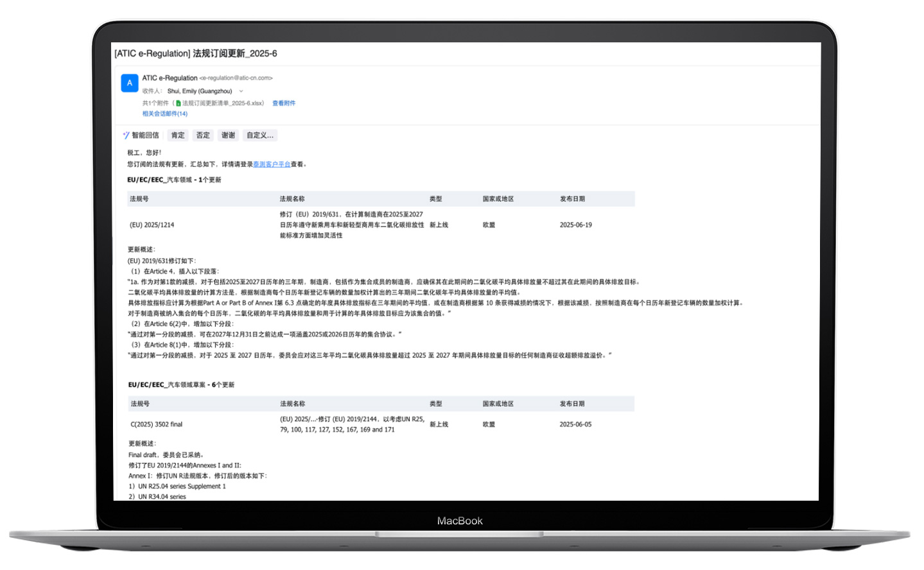This screenshot has width=924, height=570.
Task: Click the blue sender avatar "A"
Action: pos(130,83)
